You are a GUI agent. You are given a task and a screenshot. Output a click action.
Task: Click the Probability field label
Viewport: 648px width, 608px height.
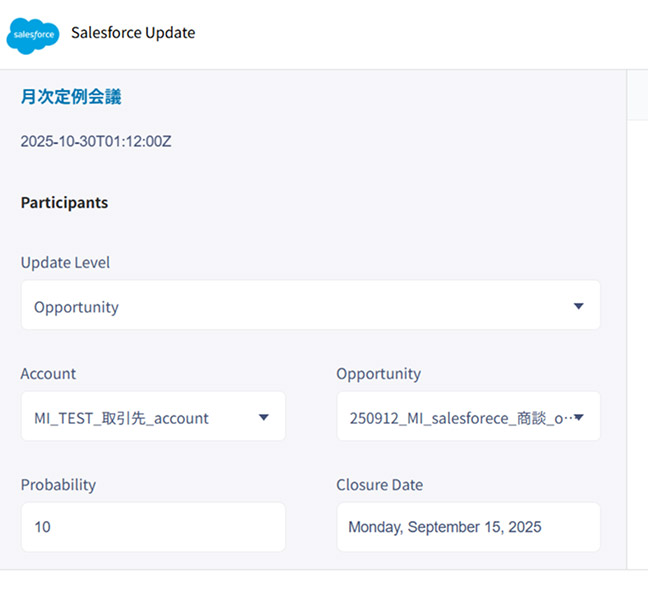58,485
